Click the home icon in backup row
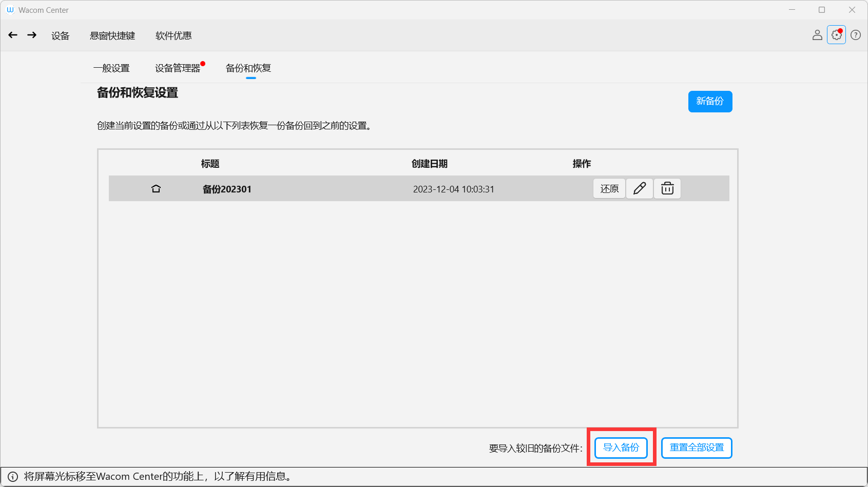 click(156, 189)
